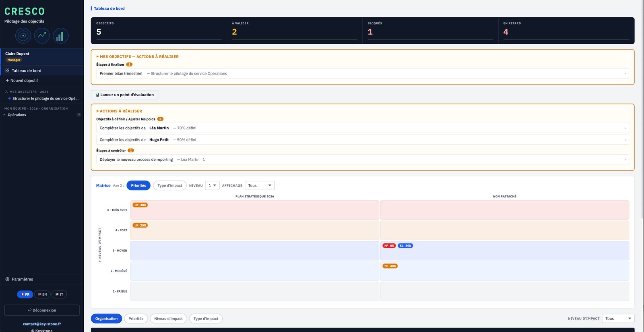644x332 pixels.
Task: Click LM 30% badge in matrix
Action: click(140, 205)
